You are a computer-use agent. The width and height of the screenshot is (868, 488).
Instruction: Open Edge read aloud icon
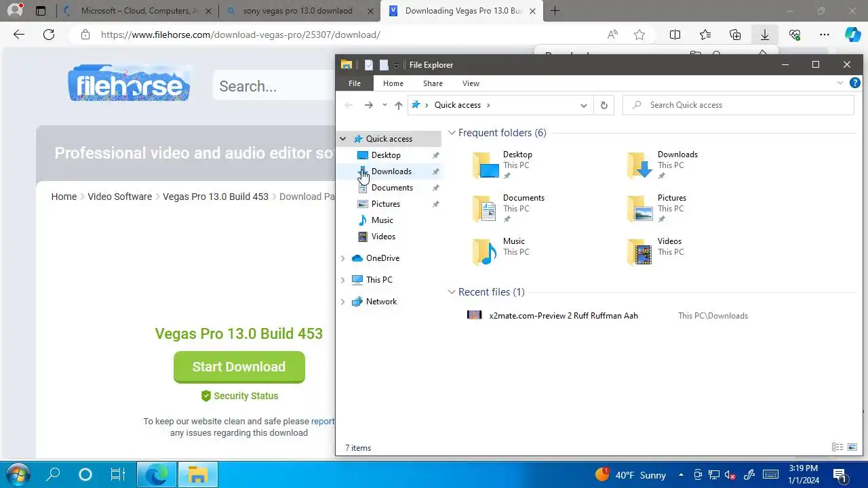click(x=612, y=35)
